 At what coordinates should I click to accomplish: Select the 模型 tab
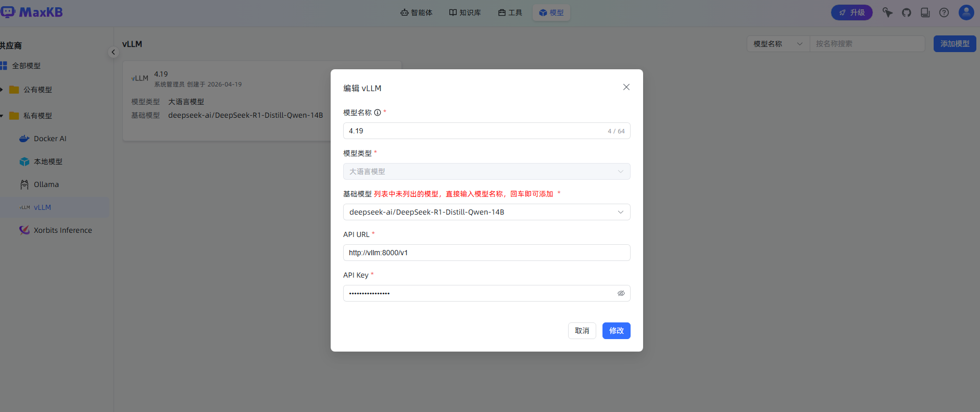(x=551, y=13)
